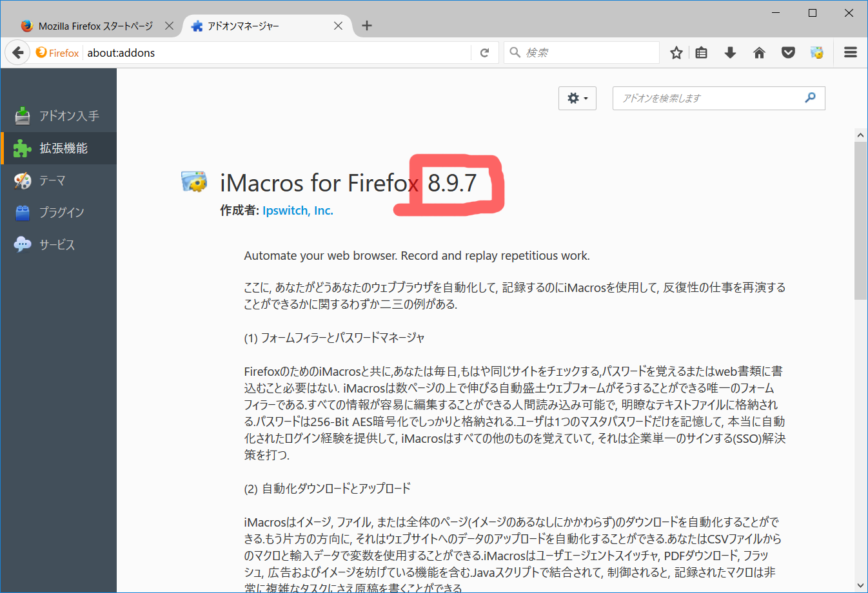The width and height of the screenshot is (868, 593).
Task: Open the iMacros toolbar icon
Action: click(817, 53)
